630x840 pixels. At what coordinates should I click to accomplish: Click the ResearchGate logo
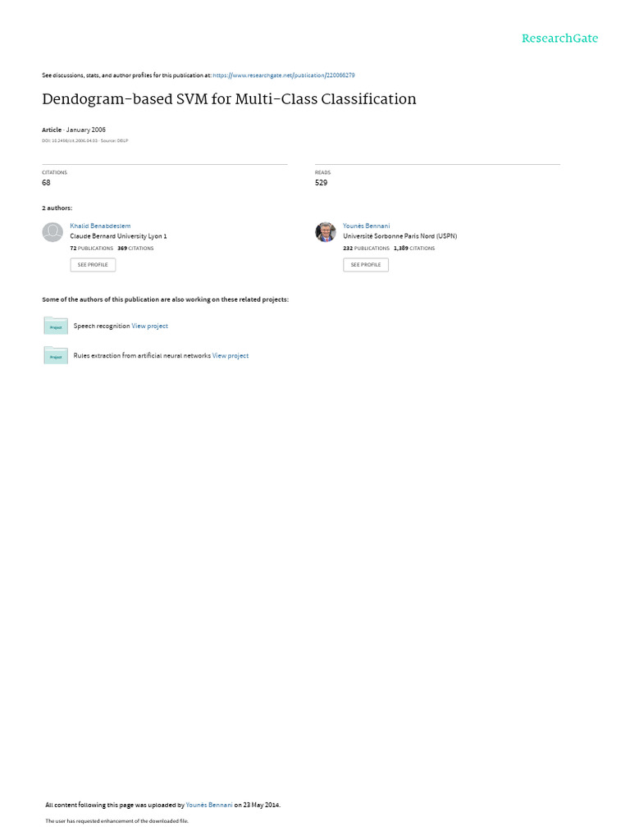559,39
